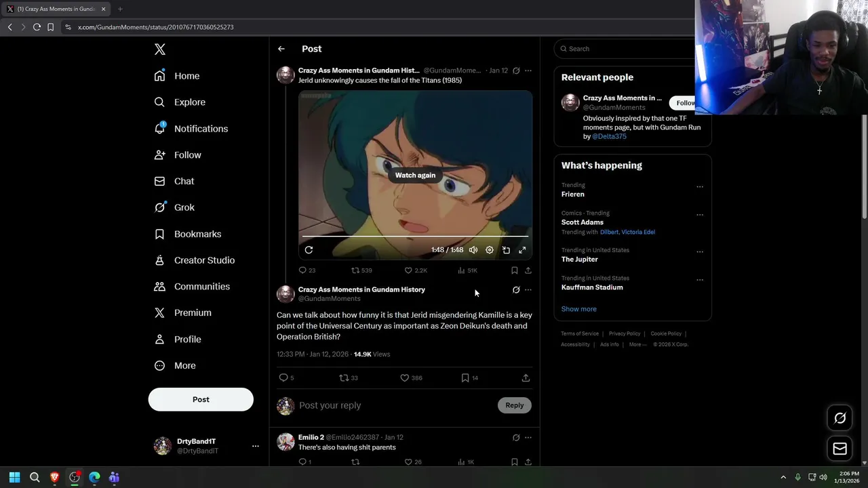The height and width of the screenshot is (488, 868).
Task: Click Show more under What's happening
Action: 578,309
